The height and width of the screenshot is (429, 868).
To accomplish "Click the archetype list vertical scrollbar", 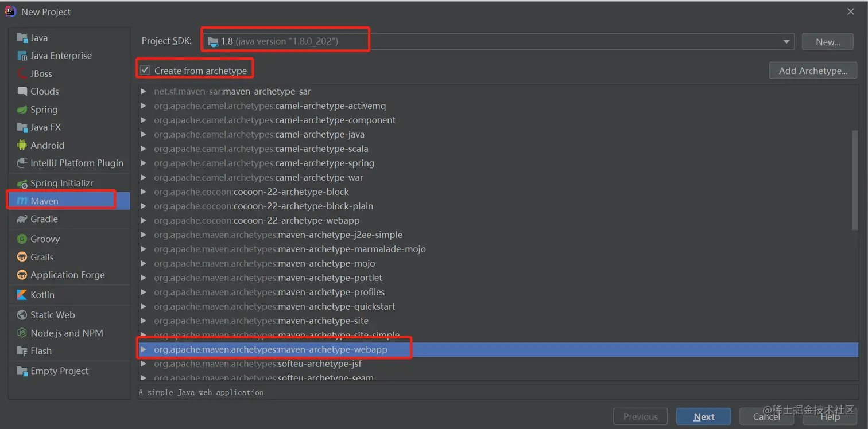I will [x=855, y=181].
